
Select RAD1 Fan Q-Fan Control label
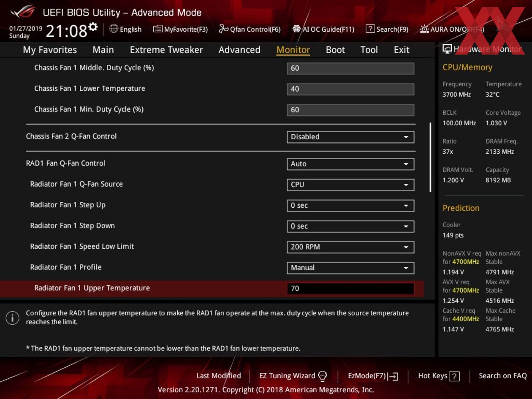(65, 163)
